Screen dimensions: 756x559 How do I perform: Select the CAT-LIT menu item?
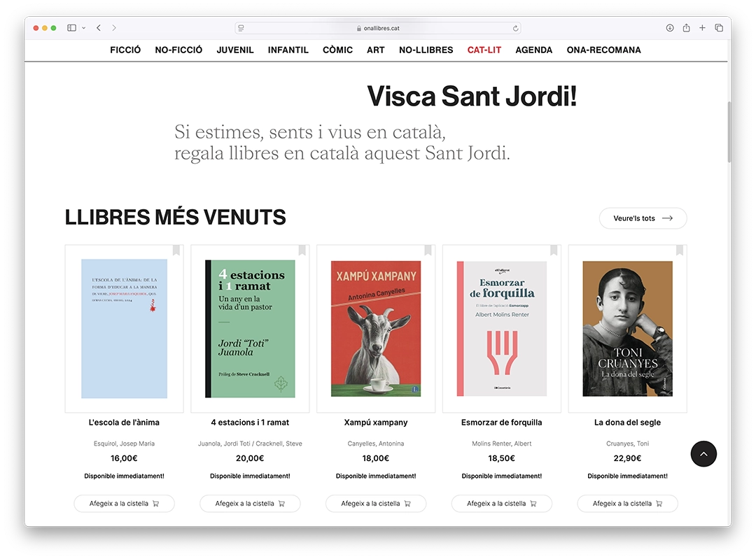[484, 50]
